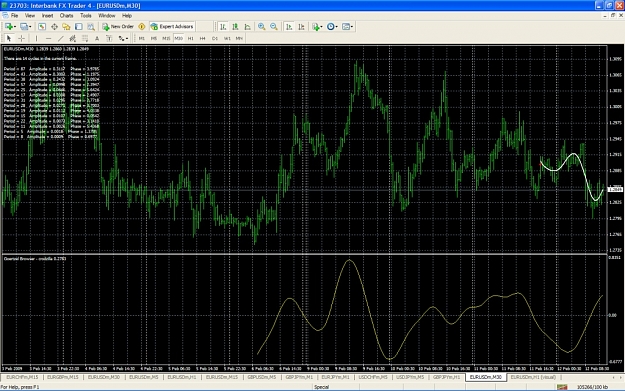Toggle Expert Advisors on or off
The height and width of the screenshot is (391, 625).
point(172,27)
